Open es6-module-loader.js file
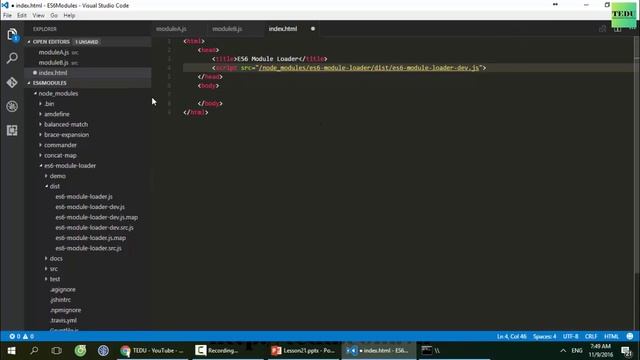 point(84,196)
